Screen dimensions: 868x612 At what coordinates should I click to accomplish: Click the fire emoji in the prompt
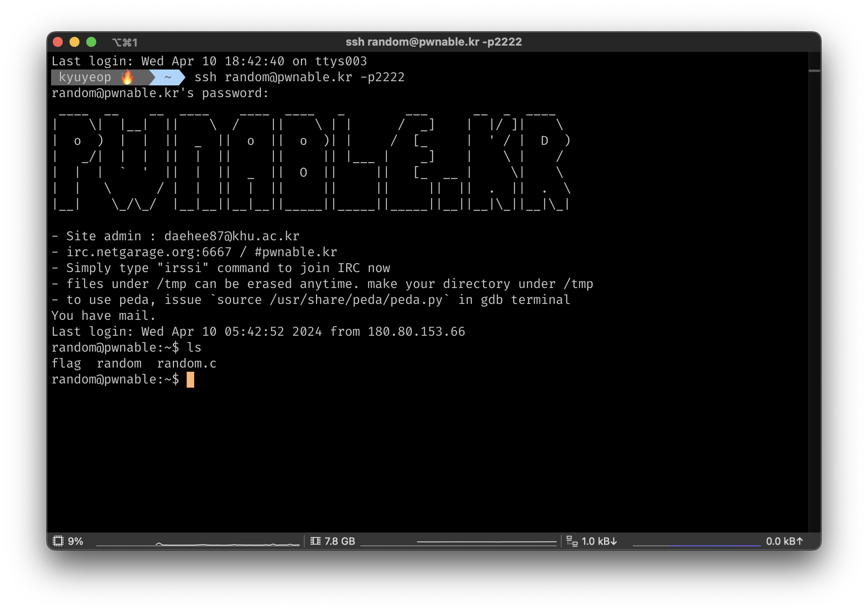127,77
